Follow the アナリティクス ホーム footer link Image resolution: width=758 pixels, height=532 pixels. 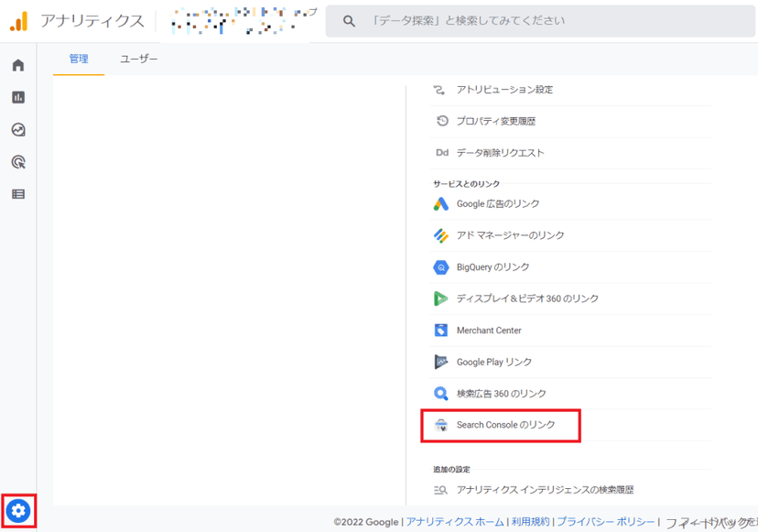point(455,522)
